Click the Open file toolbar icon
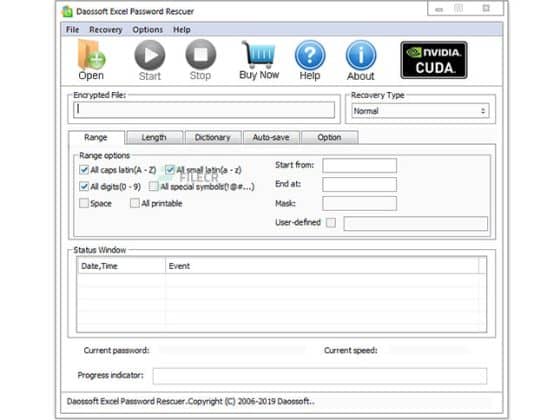This screenshot has width=560, height=420. [91, 60]
